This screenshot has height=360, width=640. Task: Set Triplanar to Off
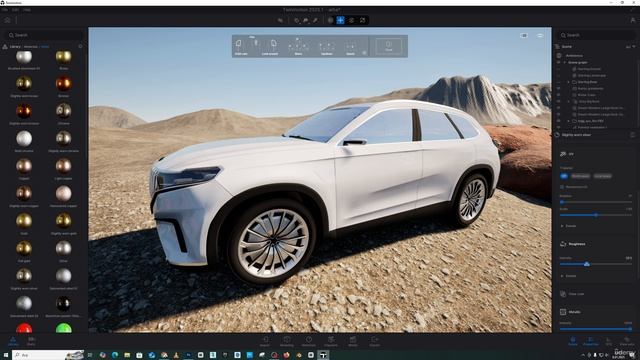564,176
